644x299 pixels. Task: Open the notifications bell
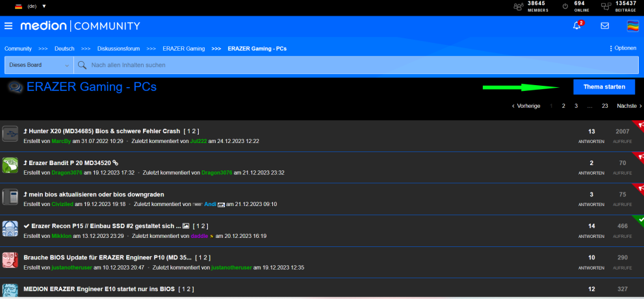coord(576,26)
